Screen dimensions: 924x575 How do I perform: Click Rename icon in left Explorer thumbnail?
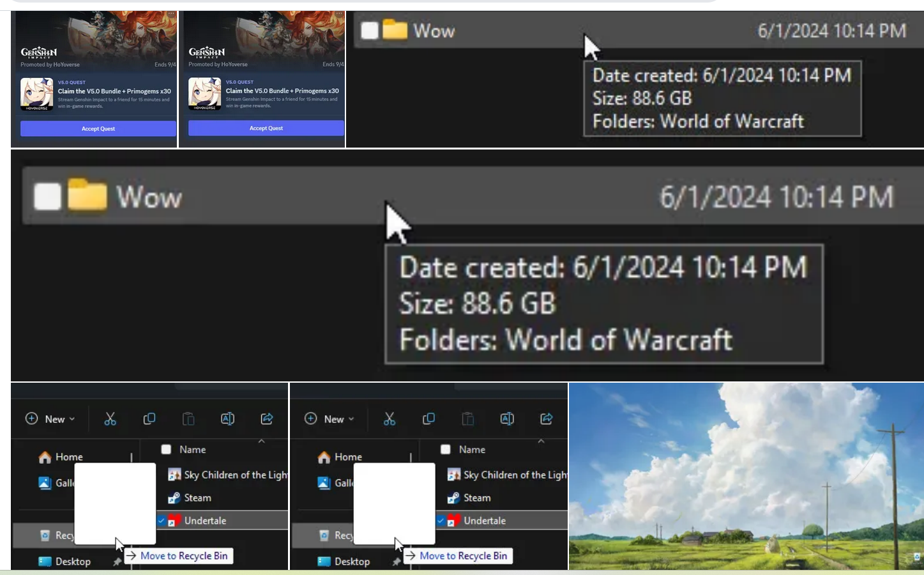227,418
